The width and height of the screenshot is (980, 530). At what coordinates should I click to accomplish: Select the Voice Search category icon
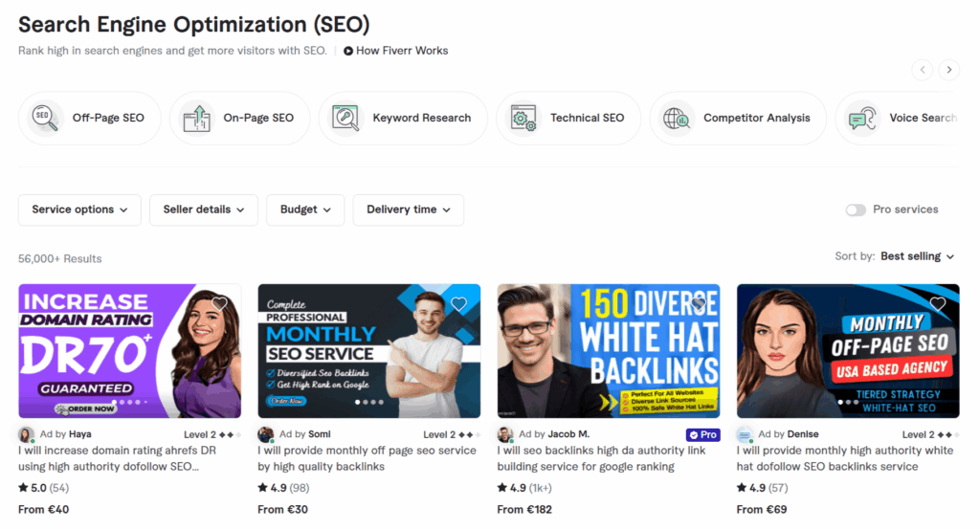862,118
